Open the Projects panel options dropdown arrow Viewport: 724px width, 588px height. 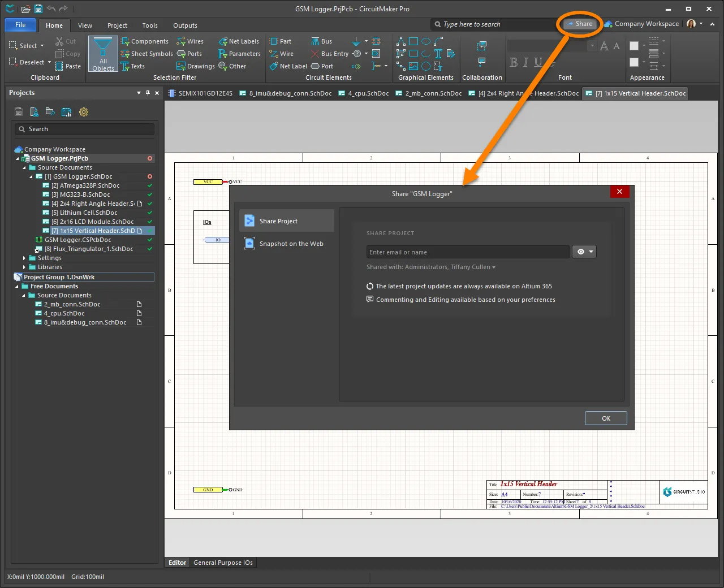pyautogui.click(x=139, y=93)
